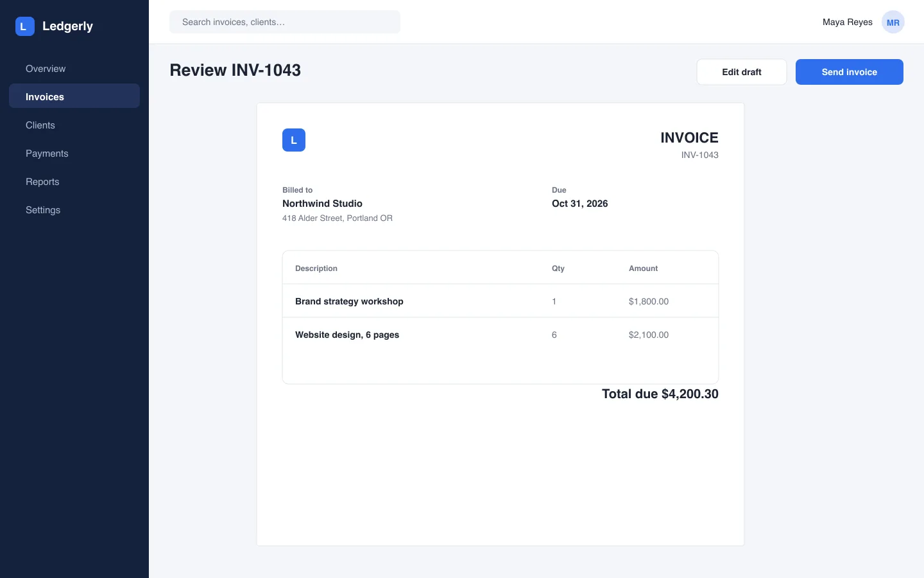Go to the Clients page
The image size is (924, 578).
[74, 125]
